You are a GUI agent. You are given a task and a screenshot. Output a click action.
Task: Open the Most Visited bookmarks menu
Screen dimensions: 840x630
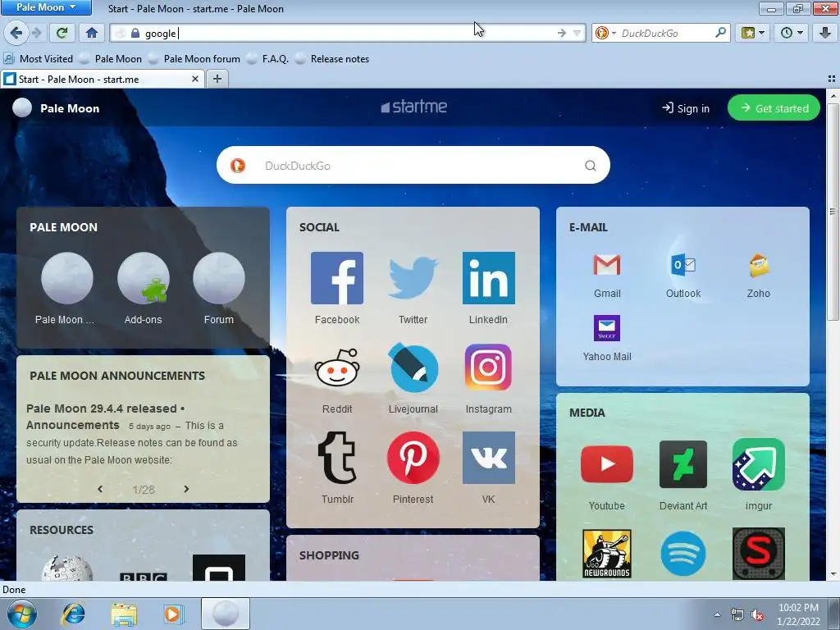38,59
